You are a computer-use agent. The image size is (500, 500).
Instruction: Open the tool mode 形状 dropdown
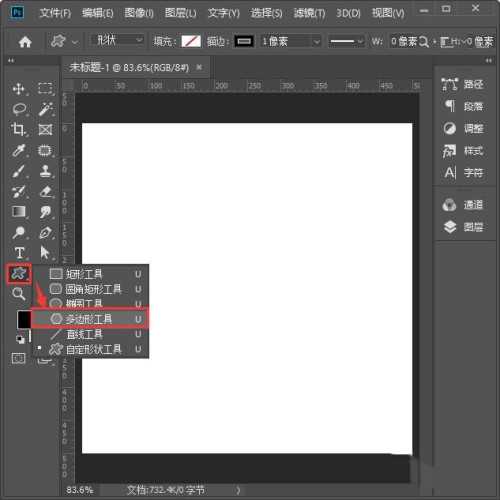pos(117,41)
